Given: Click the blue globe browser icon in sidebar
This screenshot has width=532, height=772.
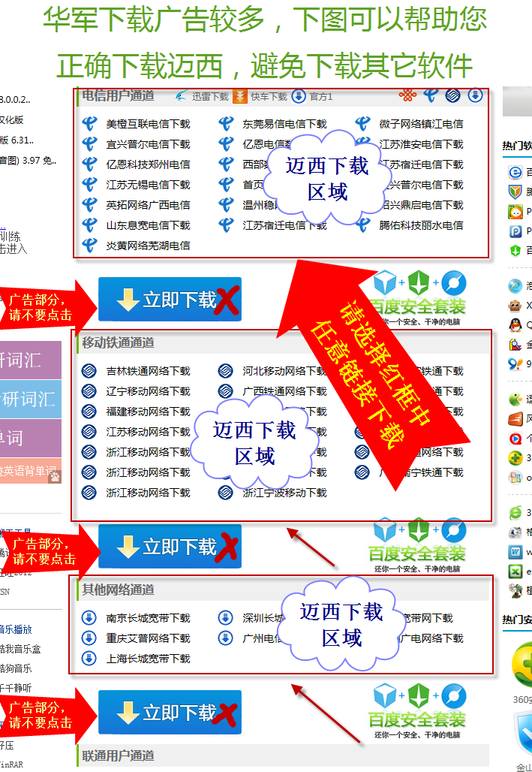Looking at the screenshot, I should coord(515,285).
